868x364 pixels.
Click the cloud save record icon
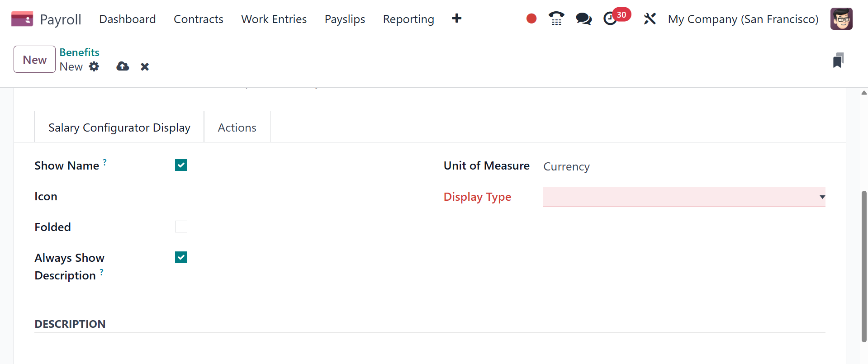123,66
